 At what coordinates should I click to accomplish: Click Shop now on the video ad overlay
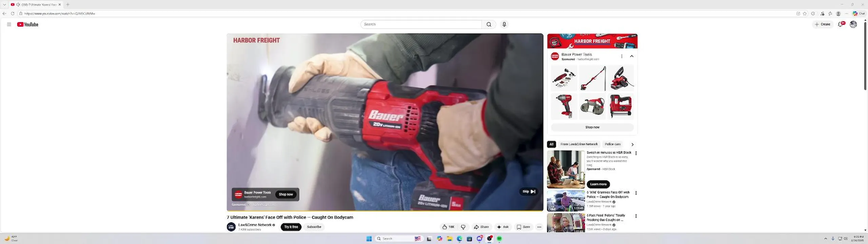[x=286, y=195]
